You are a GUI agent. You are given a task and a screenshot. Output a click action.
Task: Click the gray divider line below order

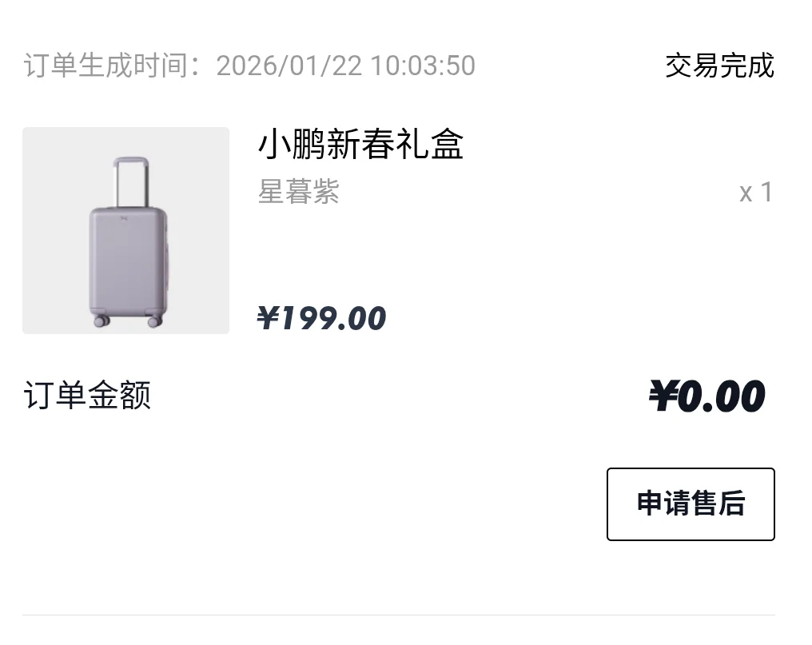click(x=399, y=615)
